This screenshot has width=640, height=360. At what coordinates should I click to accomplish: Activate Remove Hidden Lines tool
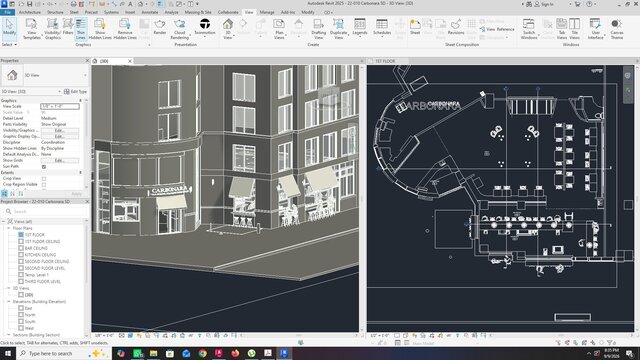tap(125, 29)
